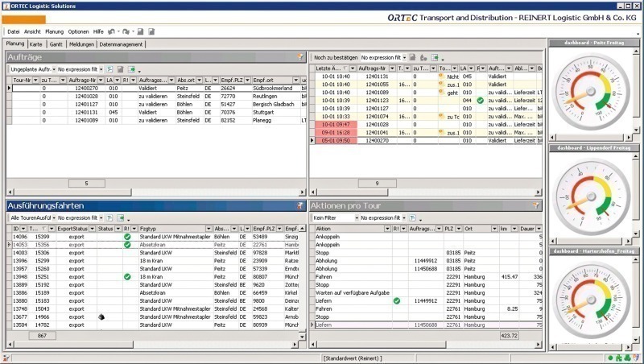Open the Planung menu in the menu bar
644x364 pixels.
point(55,31)
